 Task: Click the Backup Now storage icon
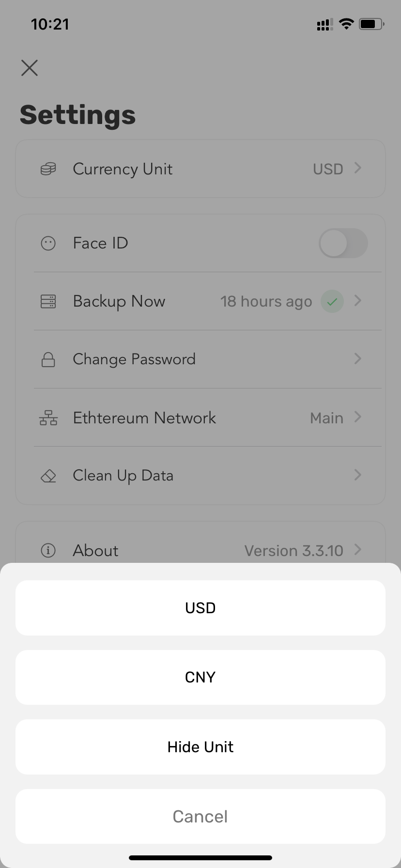48,301
